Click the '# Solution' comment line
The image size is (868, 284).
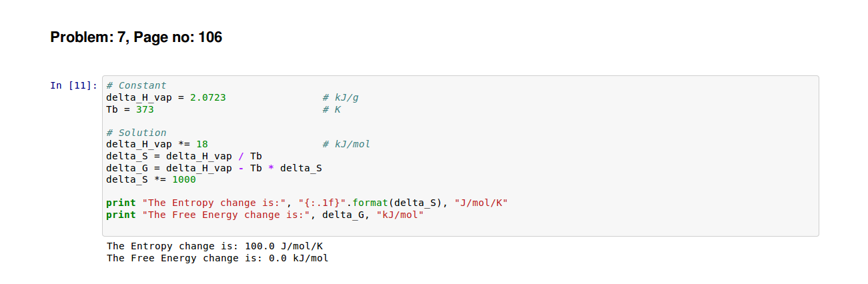pyautogui.click(x=136, y=133)
